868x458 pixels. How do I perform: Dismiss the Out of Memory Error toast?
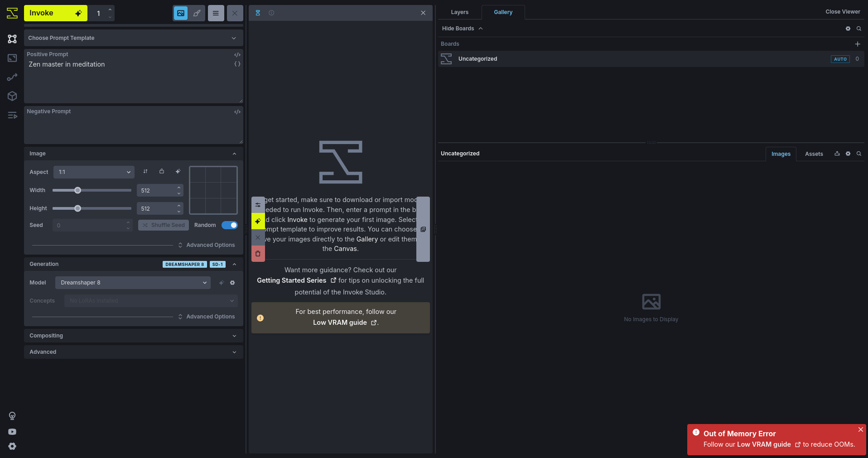[861, 429]
